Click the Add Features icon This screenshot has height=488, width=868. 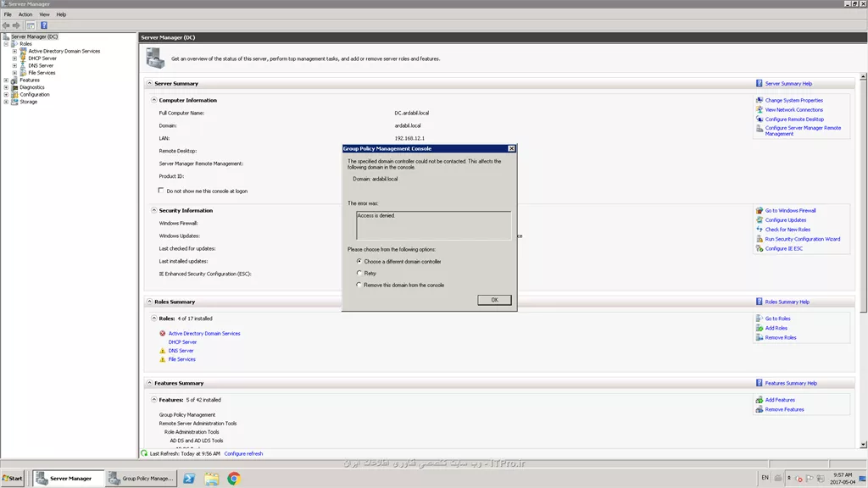pyautogui.click(x=759, y=400)
